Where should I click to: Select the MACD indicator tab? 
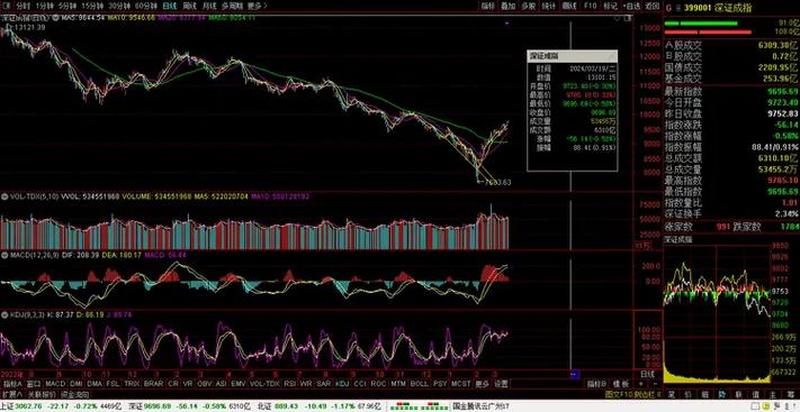[x=55, y=383]
